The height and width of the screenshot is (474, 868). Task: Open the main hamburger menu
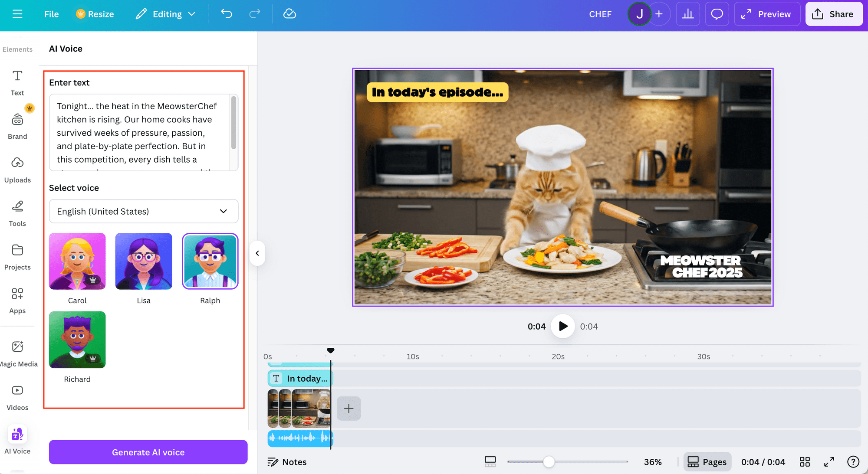(17, 14)
